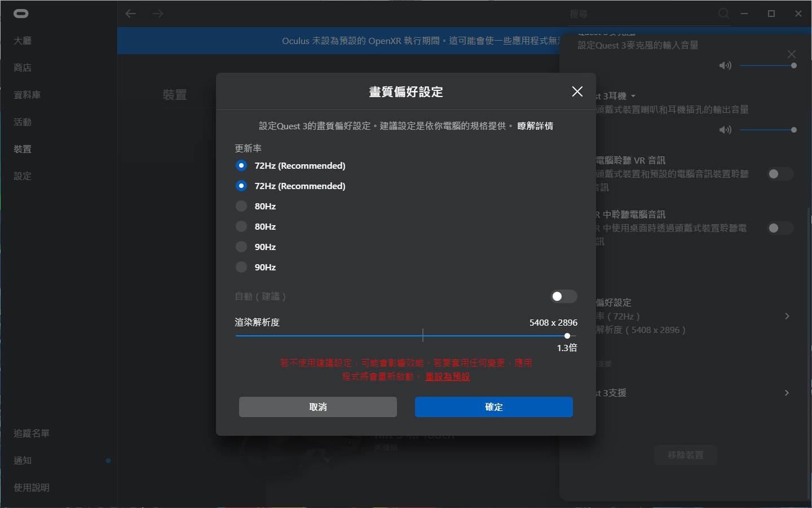The image size is (812, 508).
Task: Click the 取消 button
Action: coord(318,407)
